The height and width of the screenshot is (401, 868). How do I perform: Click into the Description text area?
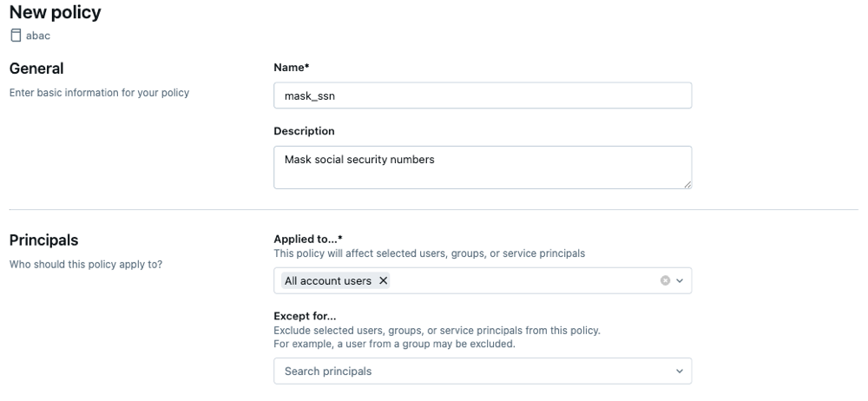482,167
